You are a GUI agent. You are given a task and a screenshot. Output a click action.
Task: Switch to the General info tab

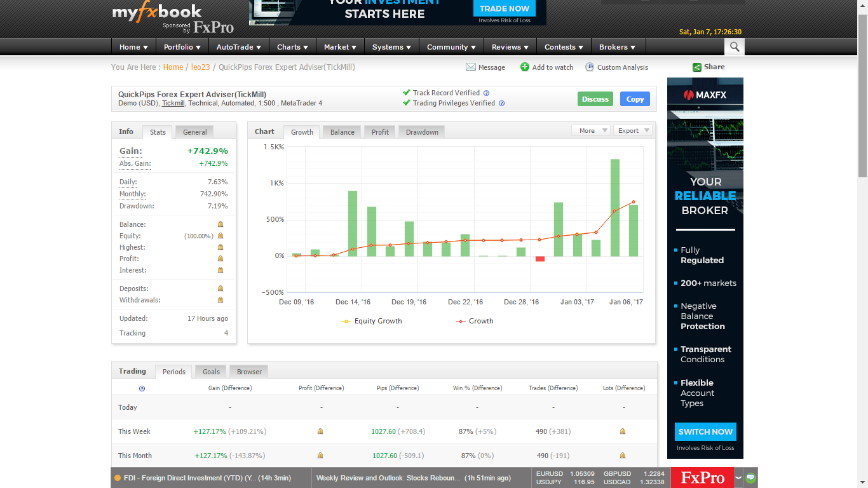tap(195, 132)
